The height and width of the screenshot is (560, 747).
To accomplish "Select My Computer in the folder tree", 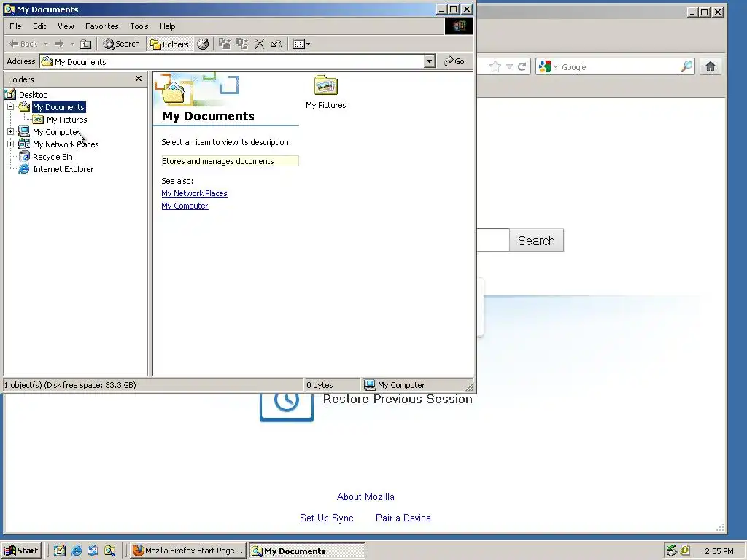I will pos(55,132).
